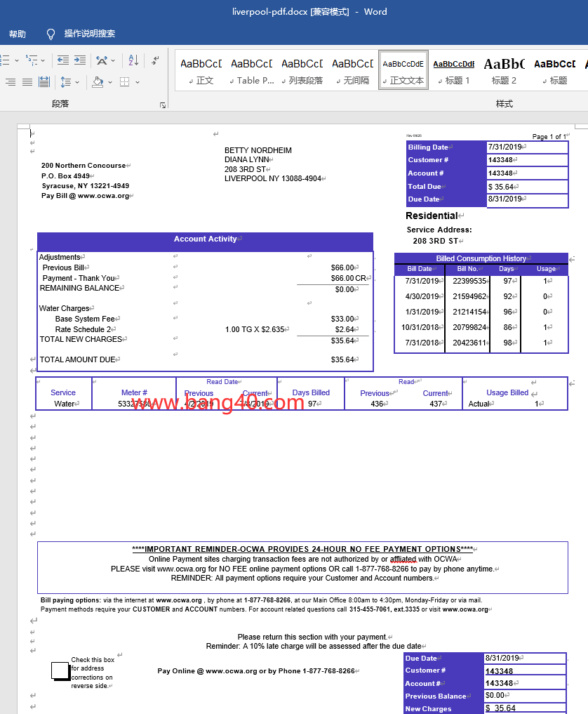The height and width of the screenshot is (714, 588).
Task: Apply the 无间隔 style
Action: point(353,71)
